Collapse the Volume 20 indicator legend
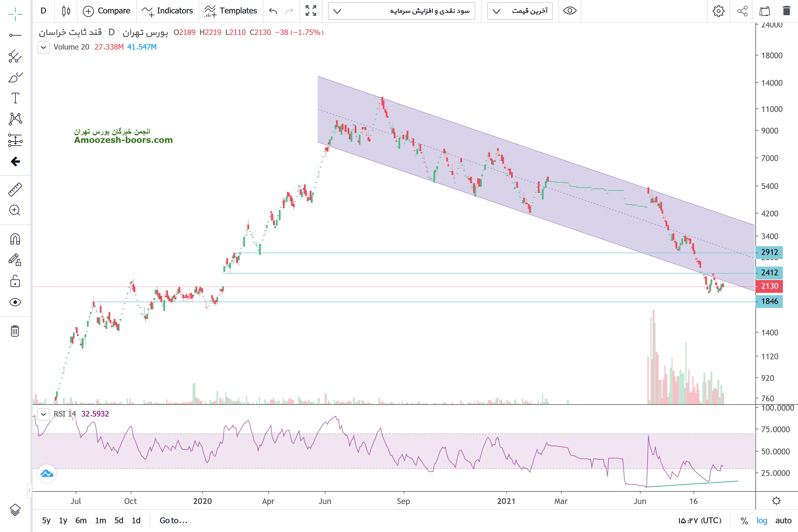 tap(43, 47)
